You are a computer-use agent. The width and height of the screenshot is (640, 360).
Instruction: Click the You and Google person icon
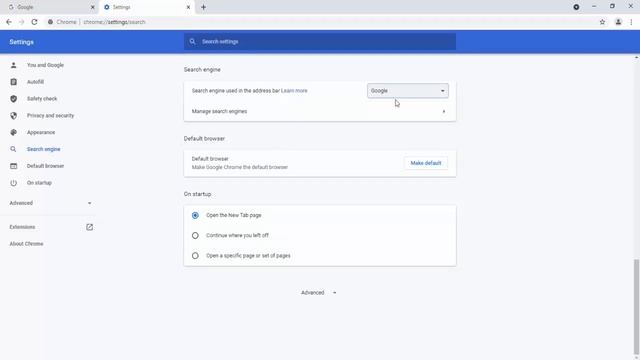tap(13, 65)
